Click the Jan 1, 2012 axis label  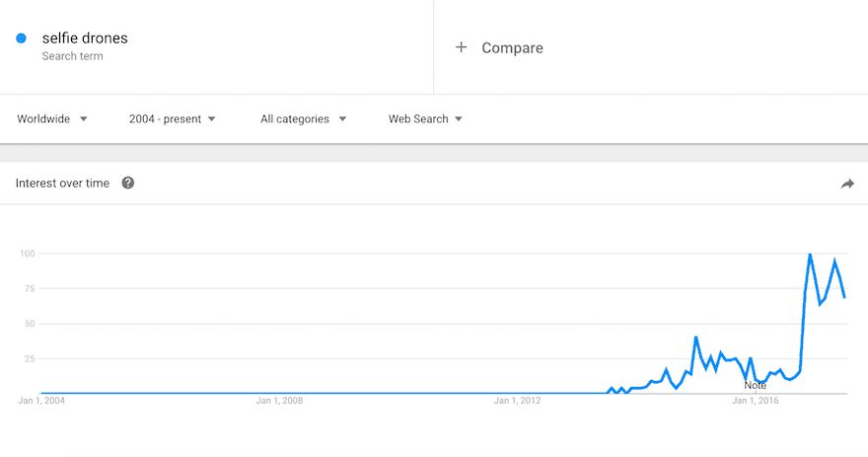[517, 401]
